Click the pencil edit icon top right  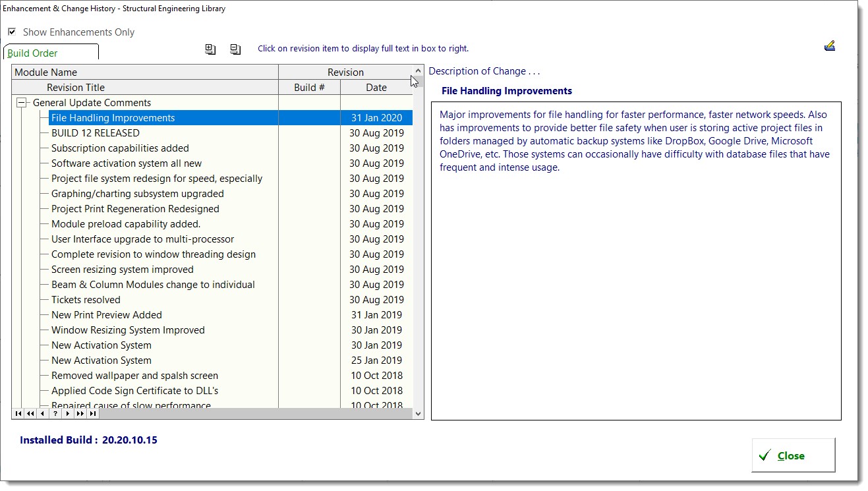830,45
